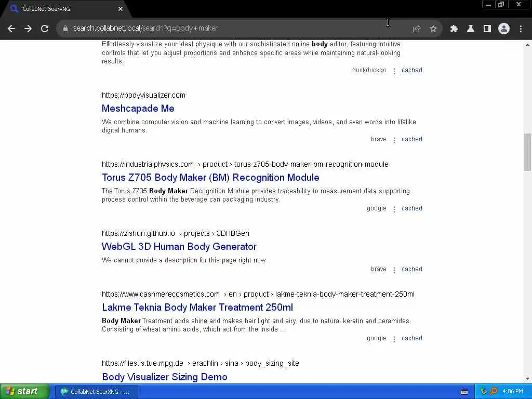Open Chrome three-dot menu

coord(521,29)
